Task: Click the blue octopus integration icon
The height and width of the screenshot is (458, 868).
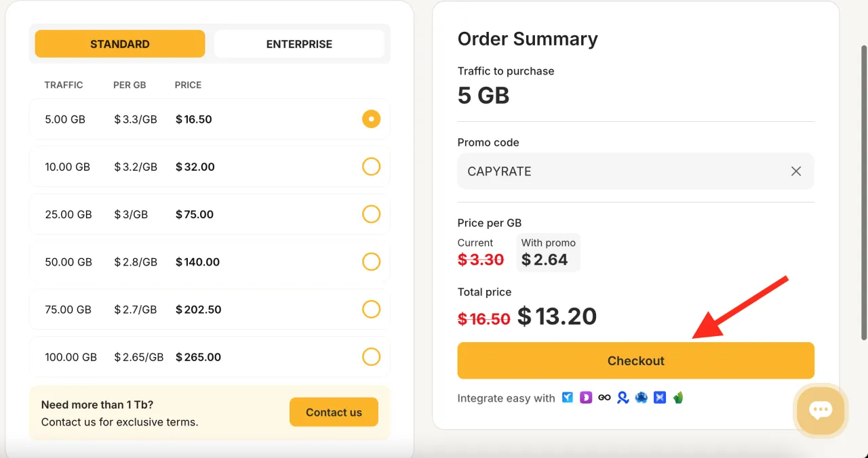Action: pyautogui.click(x=642, y=398)
